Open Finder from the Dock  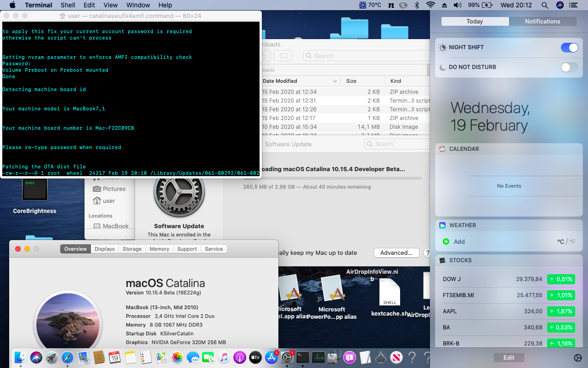[20, 357]
